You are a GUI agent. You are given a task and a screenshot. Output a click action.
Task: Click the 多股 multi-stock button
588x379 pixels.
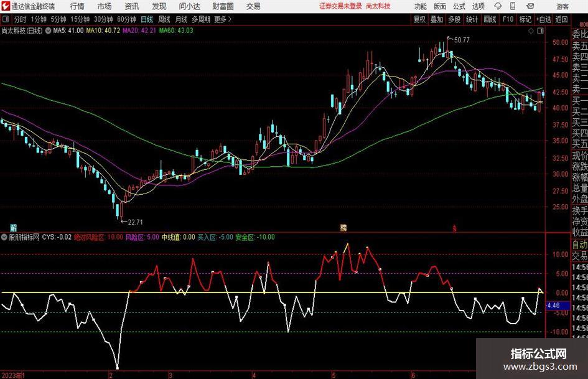454,19
